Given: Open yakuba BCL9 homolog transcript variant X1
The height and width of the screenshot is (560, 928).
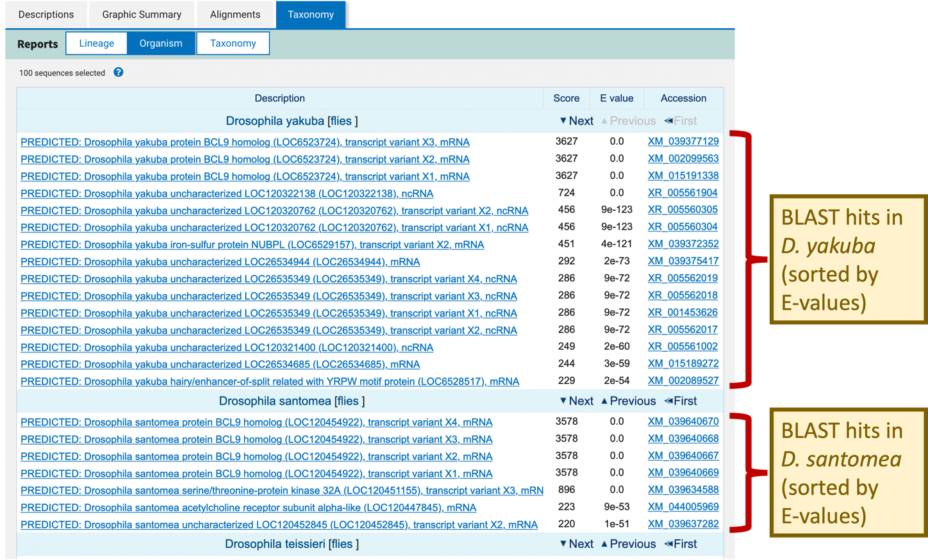Looking at the screenshot, I should (245, 176).
